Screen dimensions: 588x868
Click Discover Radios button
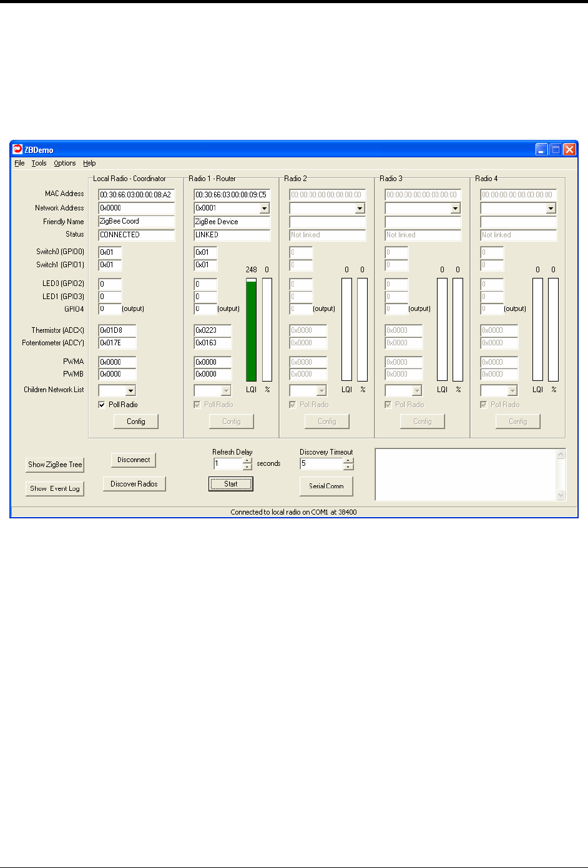[x=134, y=484]
